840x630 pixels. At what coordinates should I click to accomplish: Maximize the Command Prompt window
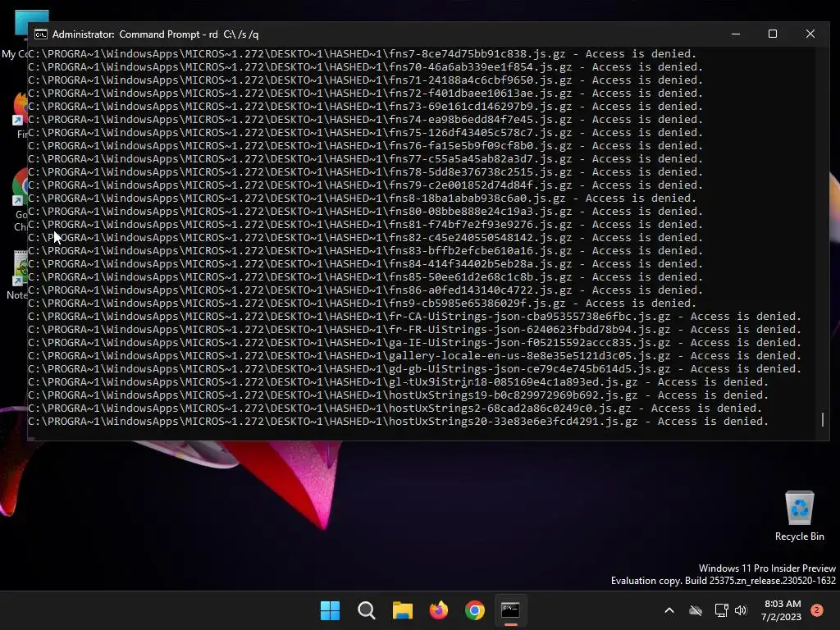point(773,34)
